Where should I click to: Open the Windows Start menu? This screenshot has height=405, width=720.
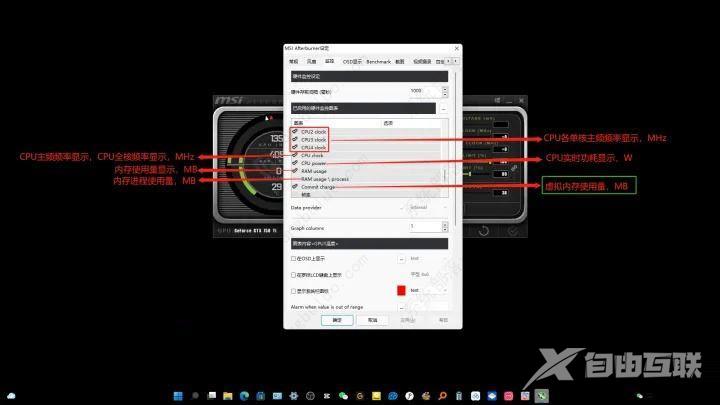coord(178,396)
